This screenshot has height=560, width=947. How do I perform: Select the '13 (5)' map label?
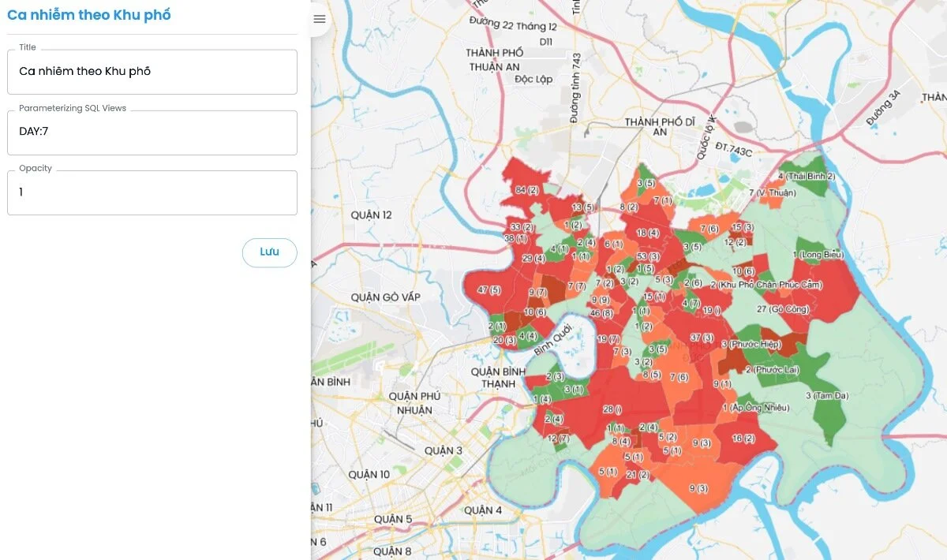click(x=582, y=207)
